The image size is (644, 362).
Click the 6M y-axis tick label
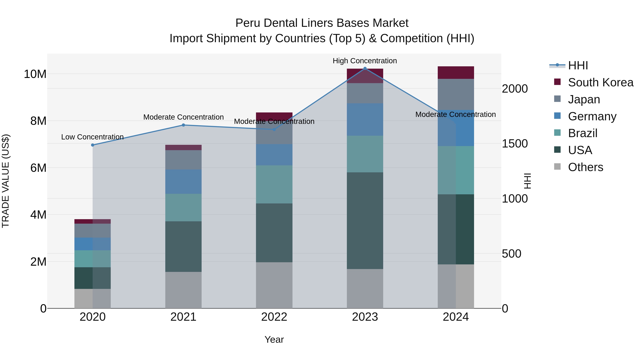point(38,168)
